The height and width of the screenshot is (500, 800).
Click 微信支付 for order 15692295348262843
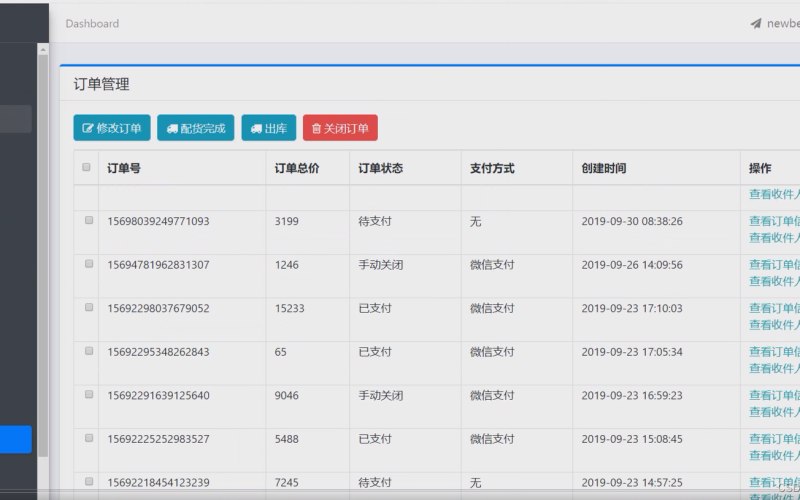[x=492, y=352]
